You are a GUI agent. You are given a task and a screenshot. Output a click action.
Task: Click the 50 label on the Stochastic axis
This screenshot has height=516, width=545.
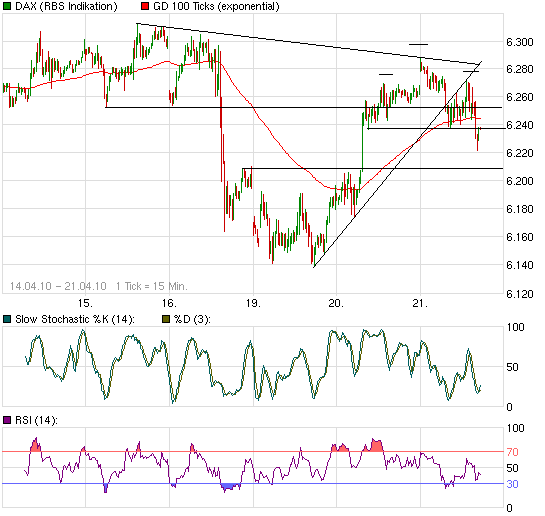[512, 367]
